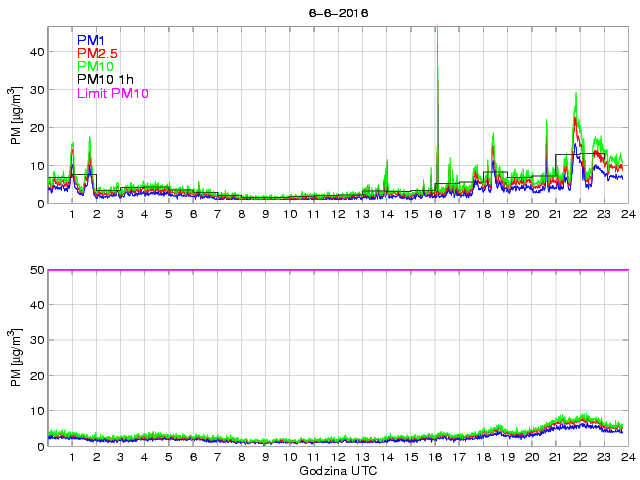
Task: Click the 20 tick on lower y-axis
Action: tap(37, 375)
